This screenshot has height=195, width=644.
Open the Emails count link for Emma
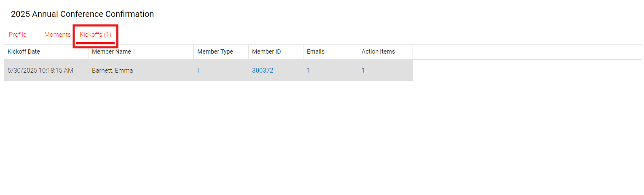pos(309,70)
